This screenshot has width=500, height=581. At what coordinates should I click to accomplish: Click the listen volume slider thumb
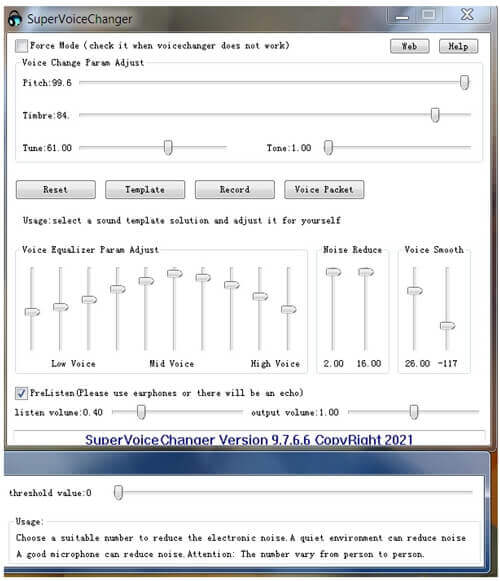141,412
